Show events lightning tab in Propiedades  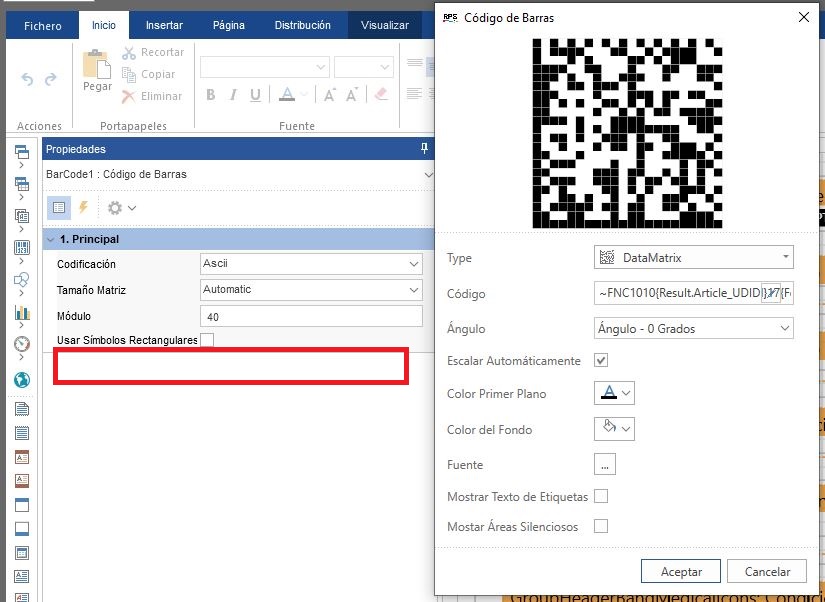(x=83, y=207)
